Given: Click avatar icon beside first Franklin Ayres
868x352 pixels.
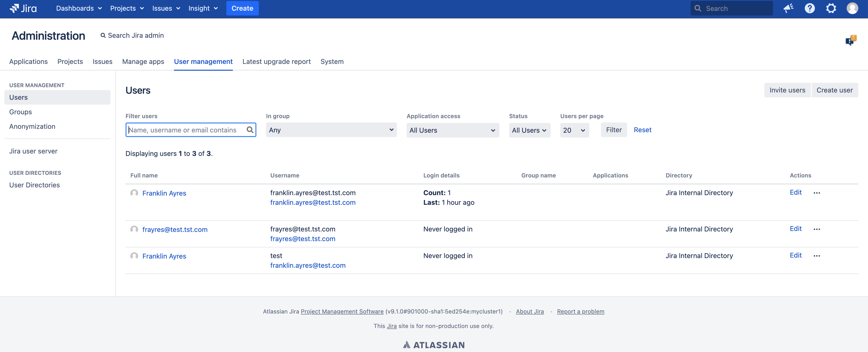Looking at the screenshot, I should [x=134, y=193].
